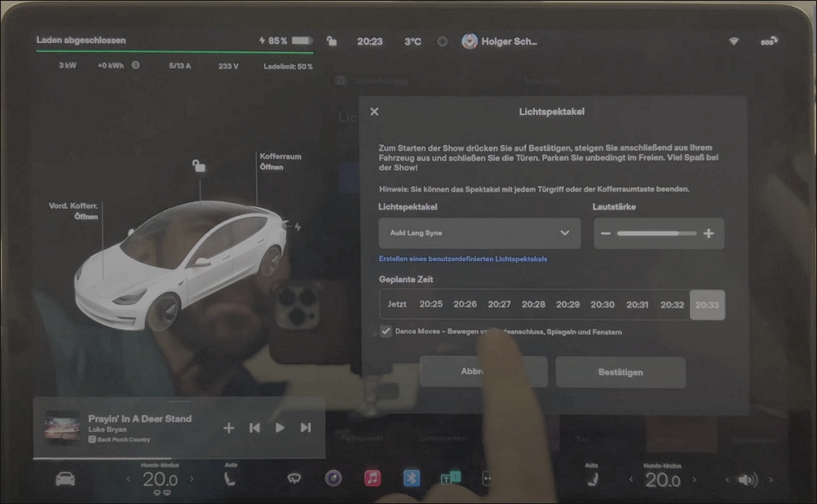Tap unlock icon above the car model
The height and width of the screenshot is (504, 817).
[x=198, y=166]
